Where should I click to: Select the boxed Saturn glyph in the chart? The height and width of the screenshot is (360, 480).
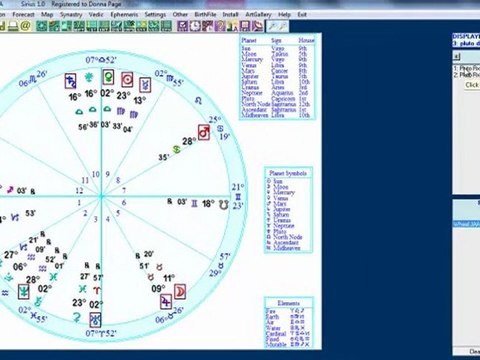(x=71, y=81)
